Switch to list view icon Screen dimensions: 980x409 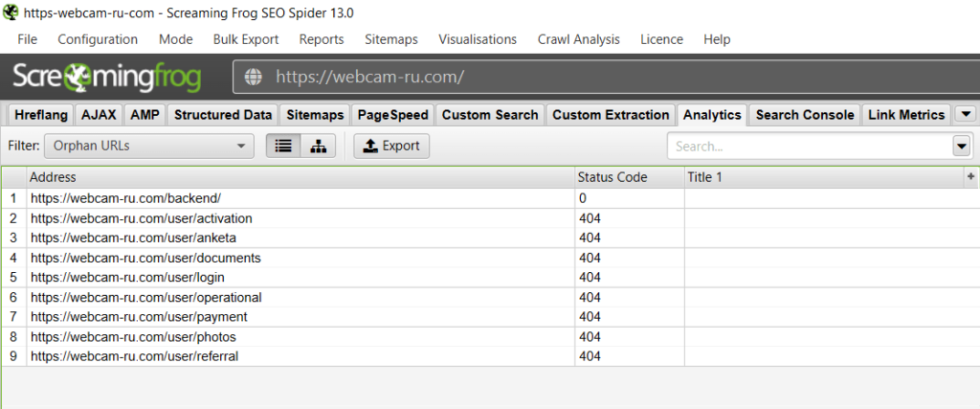[283, 147]
